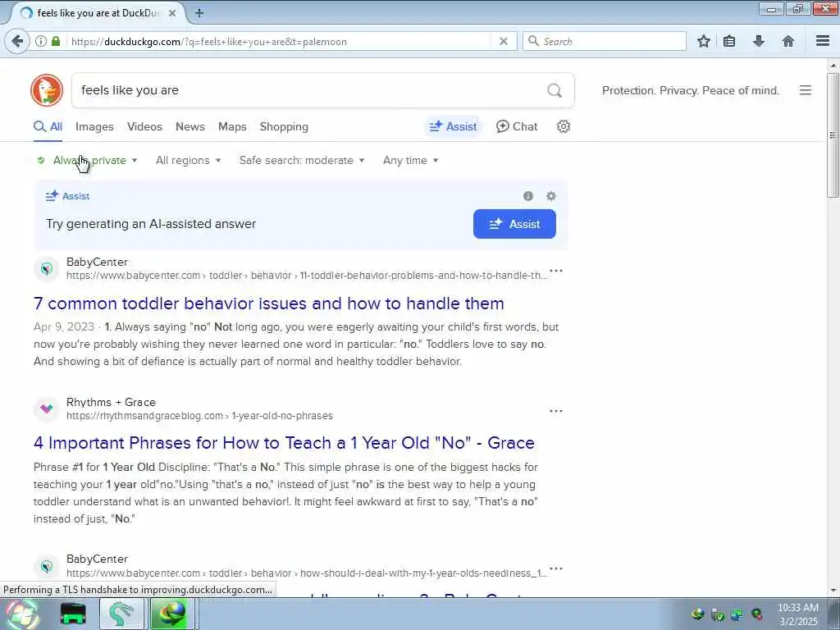Image resolution: width=840 pixels, height=630 pixels.
Task: Switch to the News tab
Action: 190,127
